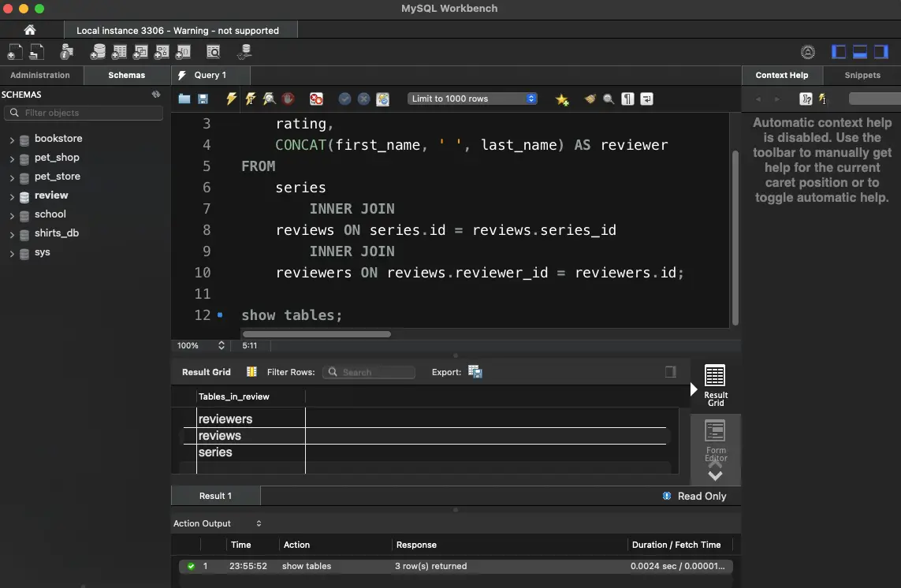Switch to the Administration tab
The image size is (901, 588).
pos(40,76)
